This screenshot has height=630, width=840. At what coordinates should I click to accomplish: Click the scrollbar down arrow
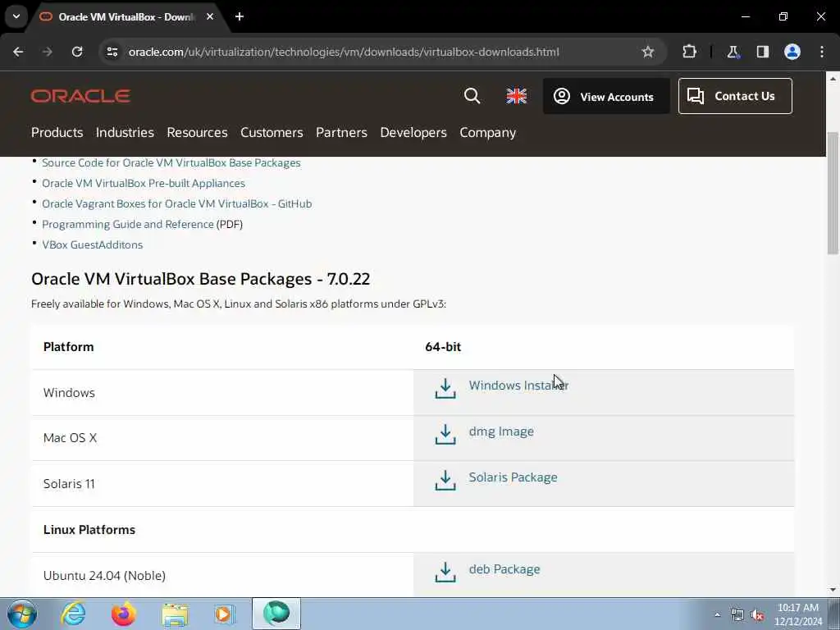tap(833, 590)
